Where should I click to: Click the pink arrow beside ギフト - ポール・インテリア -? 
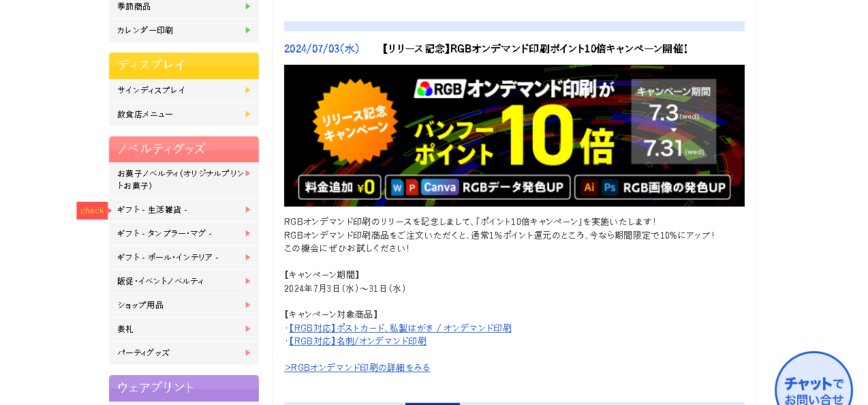click(x=248, y=257)
